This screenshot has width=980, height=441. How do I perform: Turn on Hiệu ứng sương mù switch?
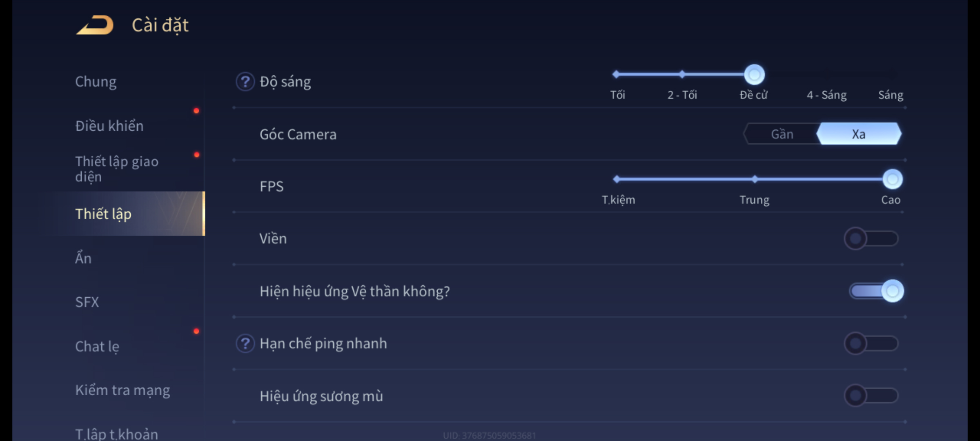pos(871,395)
